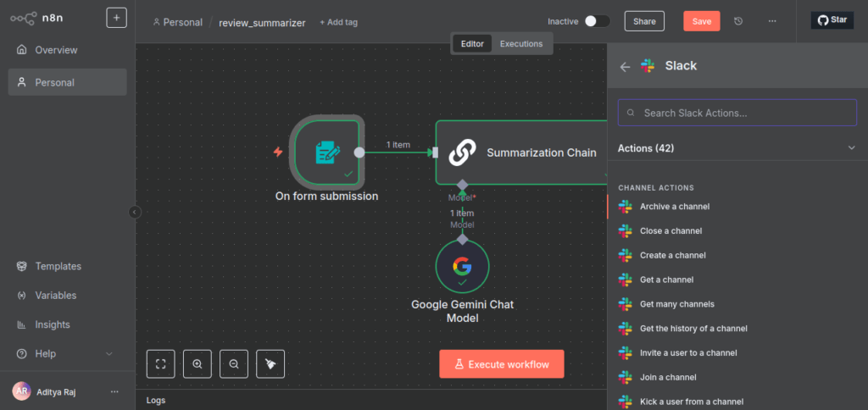Open the three-dot menu next to Aditya Raj
The image size is (868, 410).
pyautogui.click(x=114, y=391)
